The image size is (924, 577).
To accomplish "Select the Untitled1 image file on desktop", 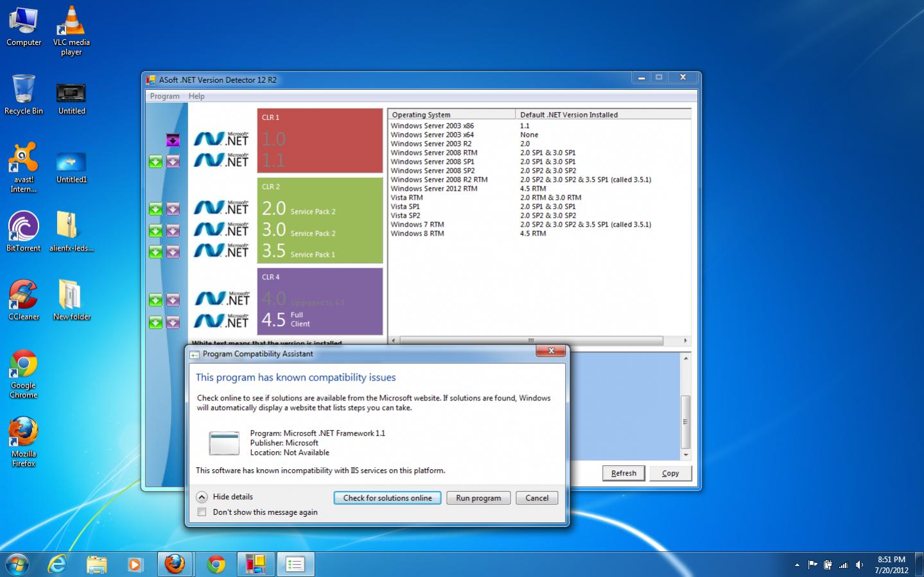I will coord(71,168).
